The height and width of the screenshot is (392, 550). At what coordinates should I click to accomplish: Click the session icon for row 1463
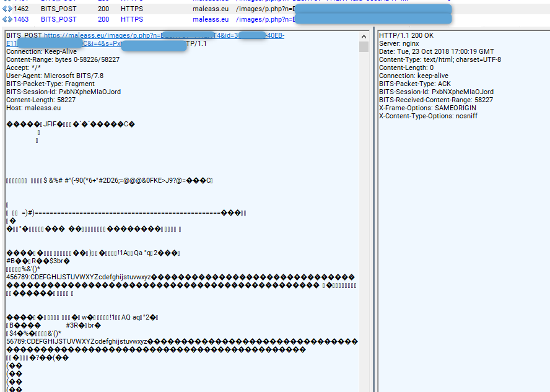(x=7, y=19)
